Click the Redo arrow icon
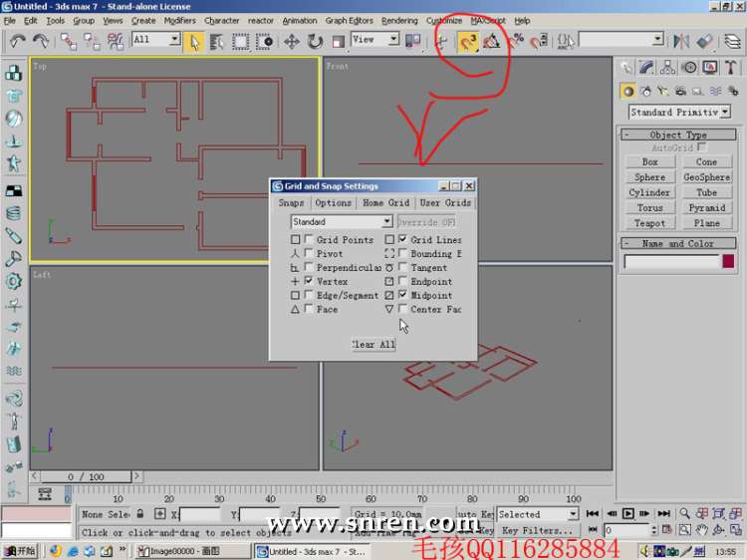The image size is (747, 560). [41, 41]
